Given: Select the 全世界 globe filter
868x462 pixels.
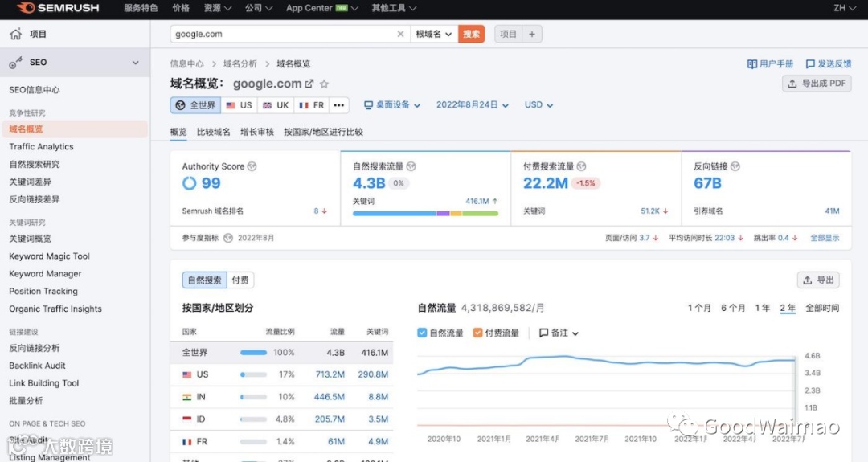Looking at the screenshot, I should click(195, 105).
